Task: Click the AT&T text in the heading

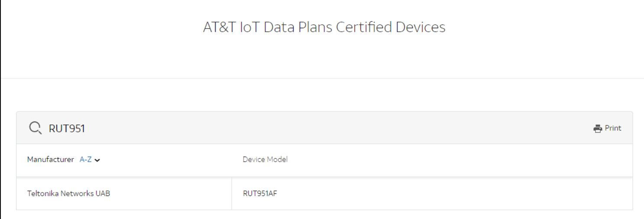Action: [220, 27]
